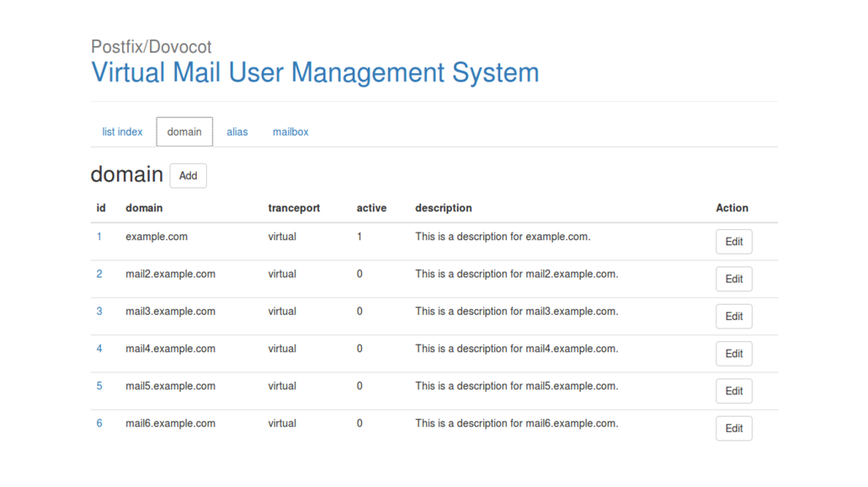This screenshot has width=868, height=487.
Task: Edit the mail2.example.com domain
Action: tap(734, 279)
